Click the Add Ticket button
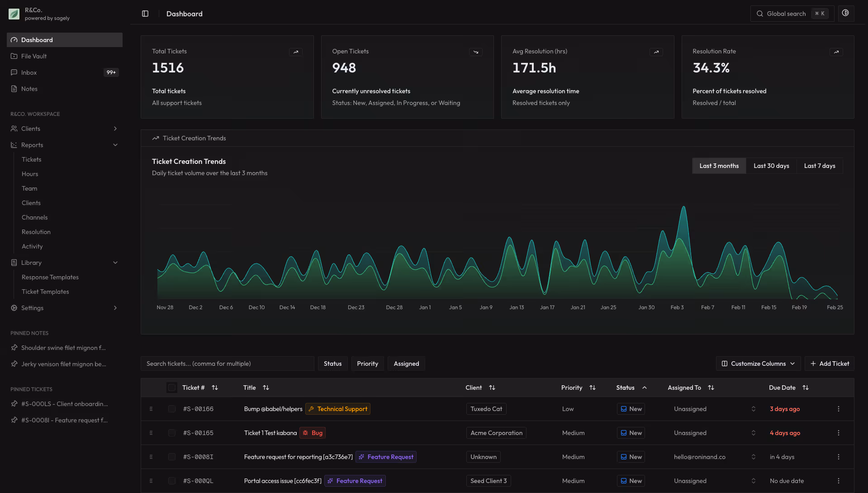This screenshot has width=868, height=493. coord(829,364)
